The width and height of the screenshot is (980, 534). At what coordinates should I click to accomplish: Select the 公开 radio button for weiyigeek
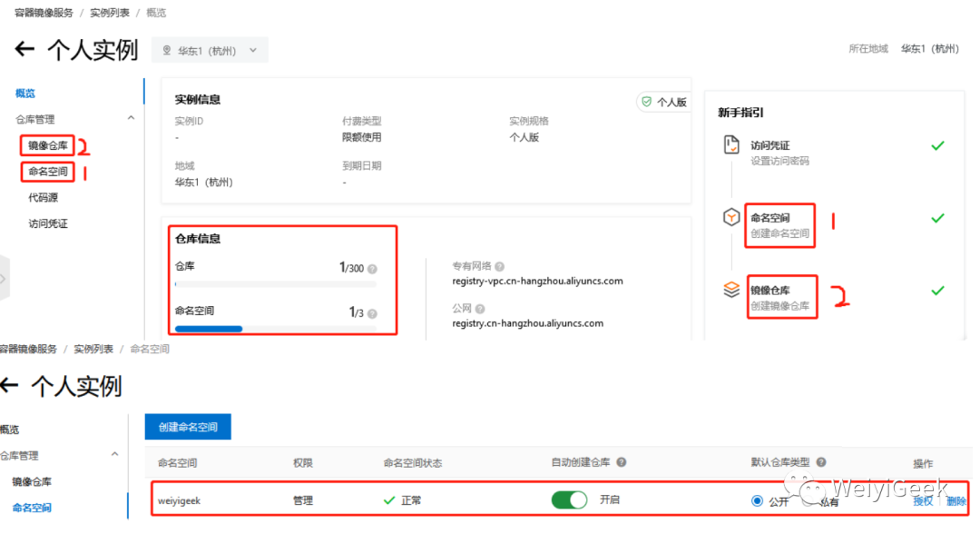click(x=757, y=501)
